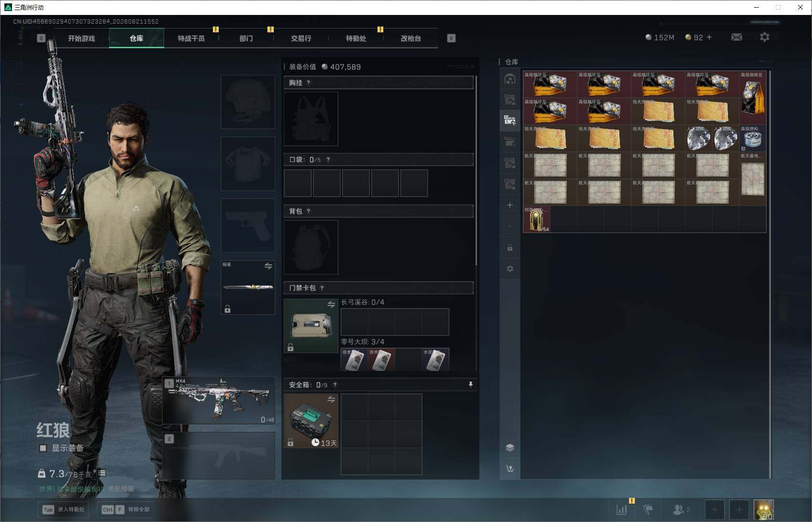This screenshot has height=522, width=812.
Task: Open the statistics bar-chart icon in bottom bar
Action: coord(622,509)
